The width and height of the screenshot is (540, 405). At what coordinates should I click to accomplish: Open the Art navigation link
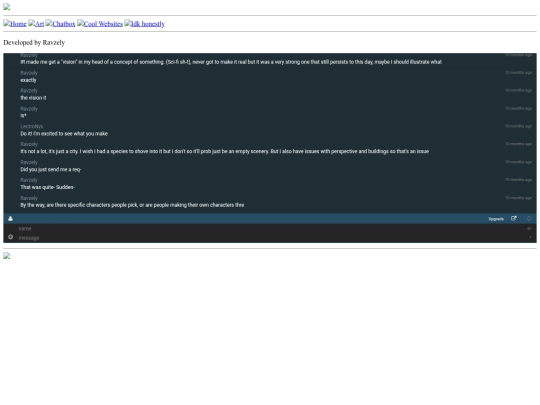pyautogui.click(x=36, y=24)
